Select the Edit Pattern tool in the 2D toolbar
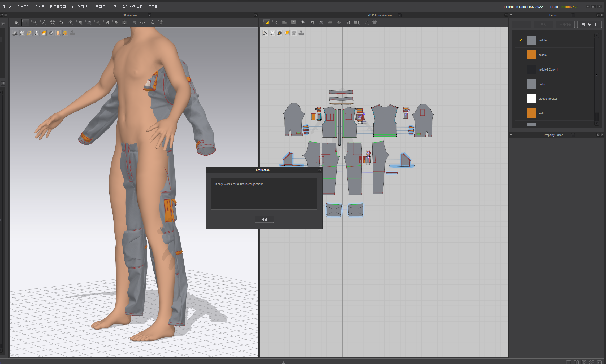Image resolution: width=606 pixels, height=364 pixels. pos(266,23)
